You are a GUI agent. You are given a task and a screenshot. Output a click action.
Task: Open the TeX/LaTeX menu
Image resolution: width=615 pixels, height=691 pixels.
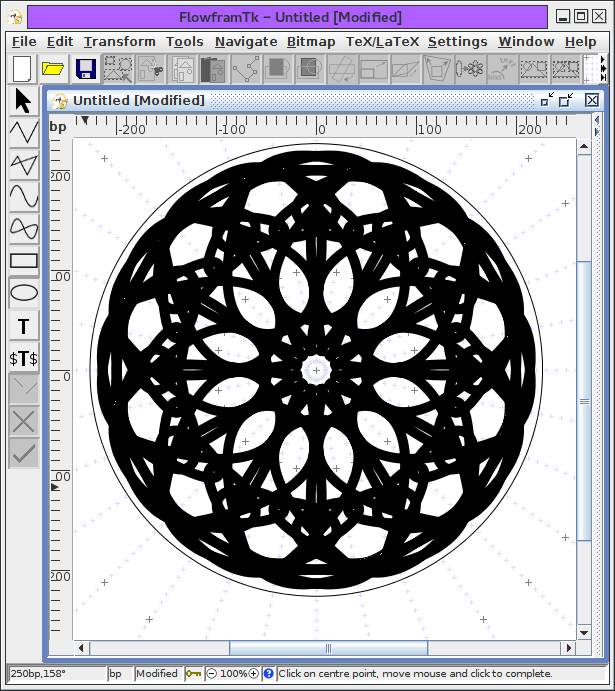coord(382,41)
